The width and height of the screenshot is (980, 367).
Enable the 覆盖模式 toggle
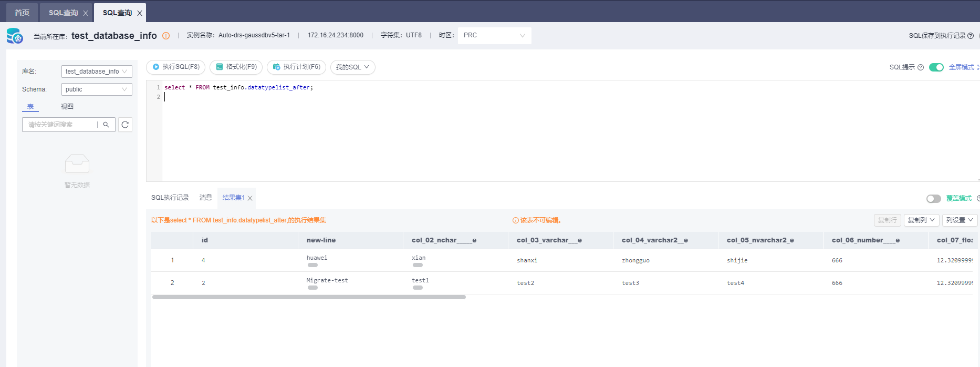(933, 198)
